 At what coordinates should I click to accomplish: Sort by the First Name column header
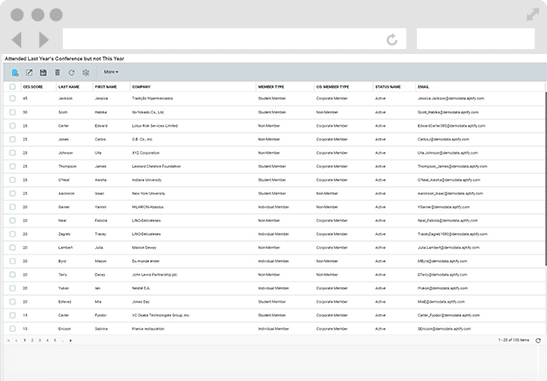[106, 87]
